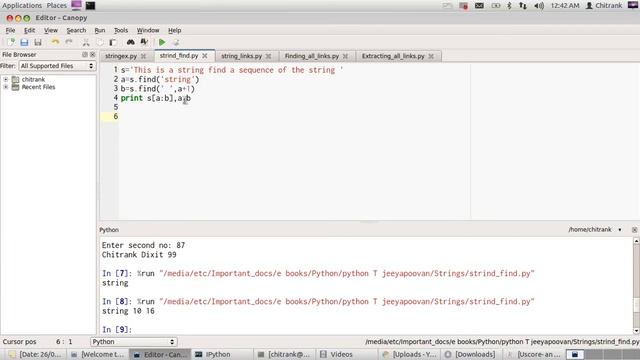The width and height of the screenshot is (640, 360).
Task: Open the View menu
Action: [x=51, y=30]
